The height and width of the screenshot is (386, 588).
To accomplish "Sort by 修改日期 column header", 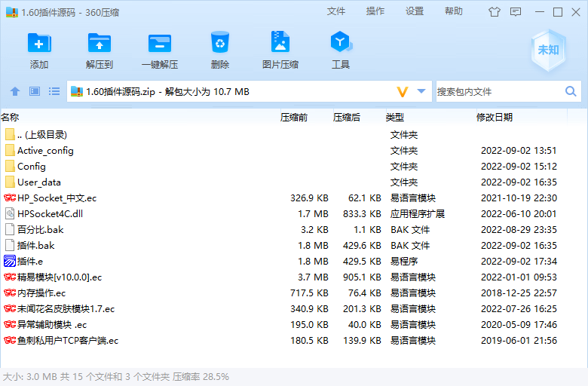I will click(x=495, y=117).
